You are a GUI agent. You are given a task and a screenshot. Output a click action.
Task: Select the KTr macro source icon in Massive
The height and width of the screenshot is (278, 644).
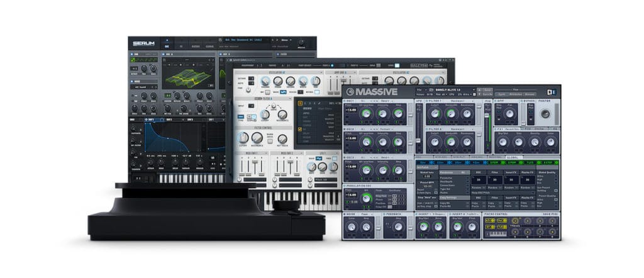(x=490, y=221)
